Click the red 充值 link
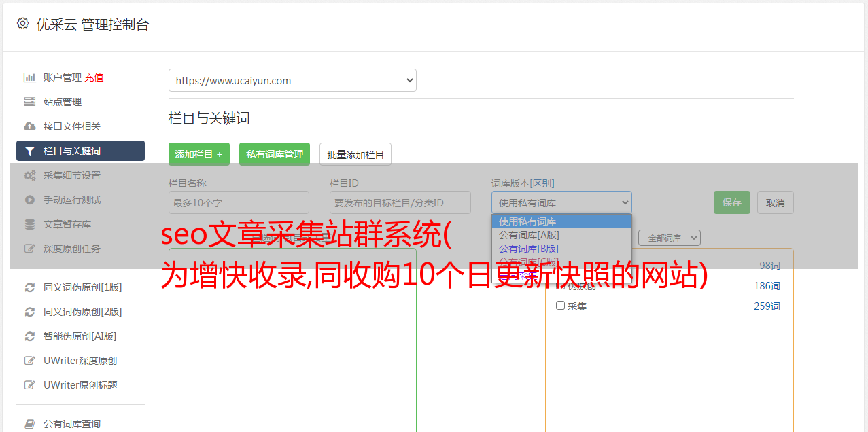 (x=94, y=77)
